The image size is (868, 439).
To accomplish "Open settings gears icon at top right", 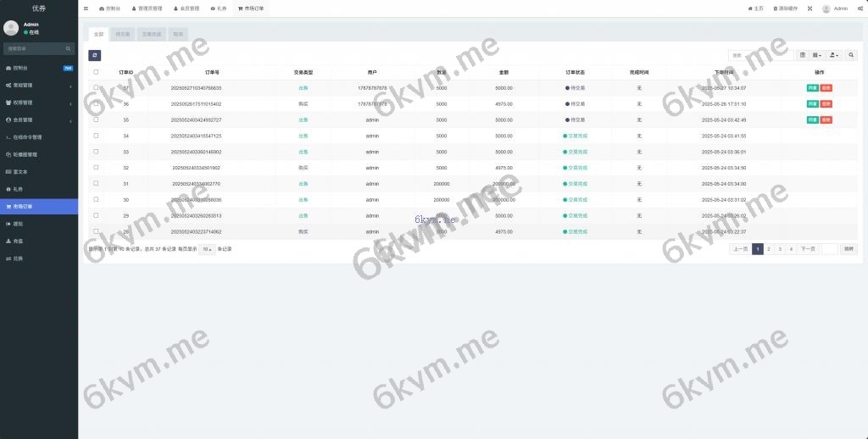I will pyautogui.click(x=858, y=8).
